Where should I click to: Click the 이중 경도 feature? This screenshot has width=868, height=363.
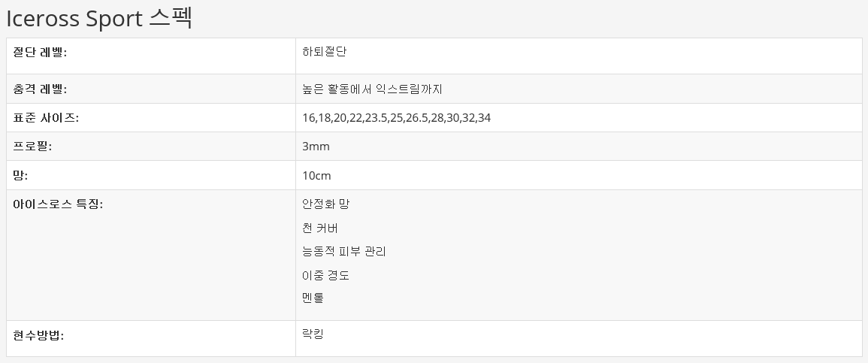325,275
